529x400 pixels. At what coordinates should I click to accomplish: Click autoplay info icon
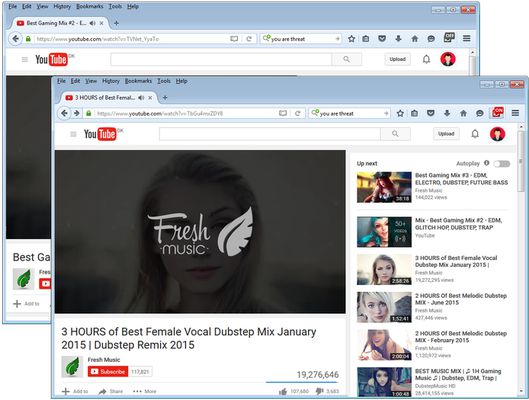pyautogui.click(x=486, y=163)
